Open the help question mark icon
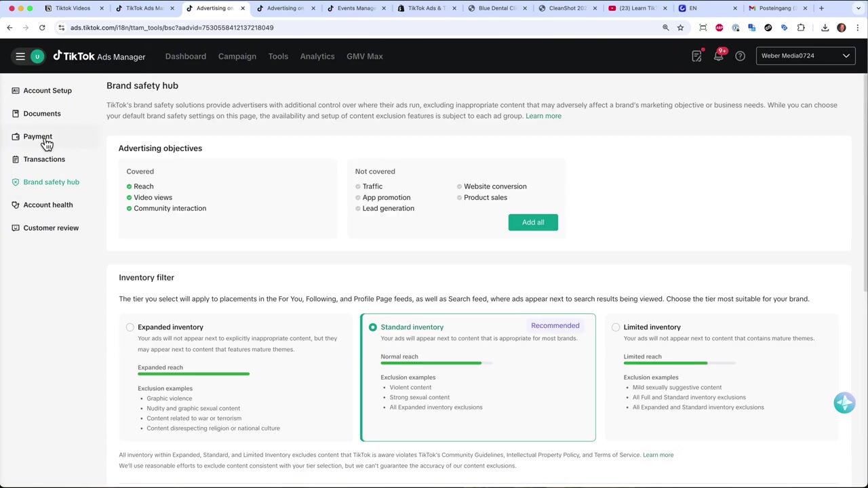The width and height of the screenshot is (868, 488). [x=740, y=56]
